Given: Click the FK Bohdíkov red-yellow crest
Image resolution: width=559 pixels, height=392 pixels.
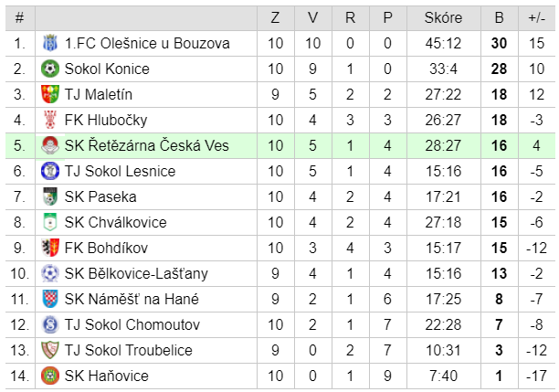Looking at the screenshot, I should pyautogui.click(x=50, y=248).
